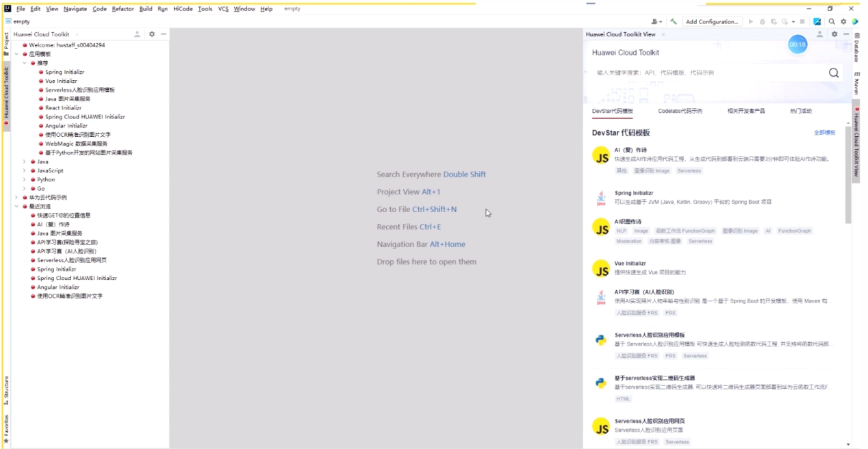Open the VCS menu
This screenshot has width=868, height=449.
tap(223, 9)
